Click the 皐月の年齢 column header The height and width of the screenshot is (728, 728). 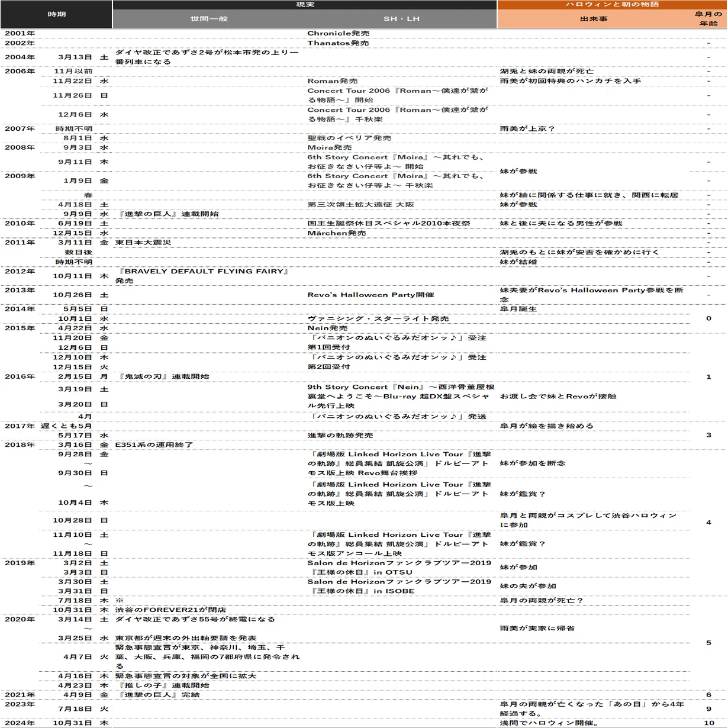(708, 19)
